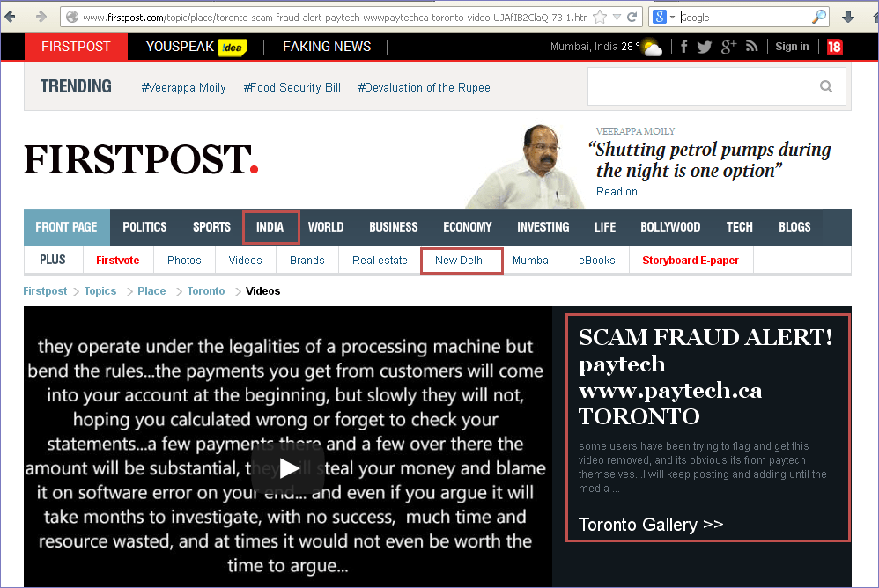Click the FIRSTPOST main logo
879x588 pixels.
click(141, 159)
